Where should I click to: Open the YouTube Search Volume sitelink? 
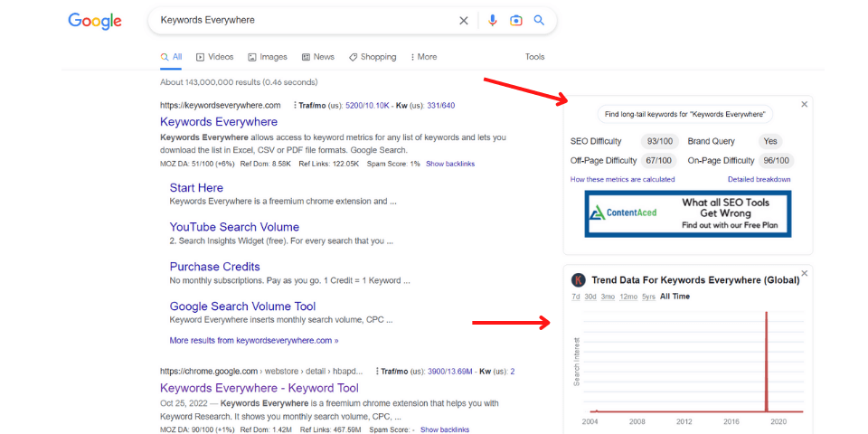point(234,227)
